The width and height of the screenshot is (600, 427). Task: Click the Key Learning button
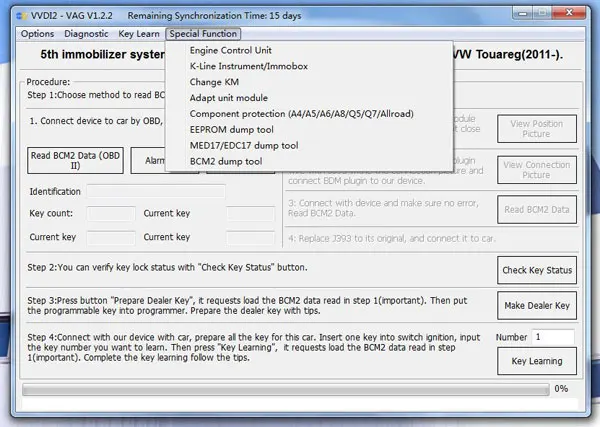pyautogui.click(x=537, y=361)
